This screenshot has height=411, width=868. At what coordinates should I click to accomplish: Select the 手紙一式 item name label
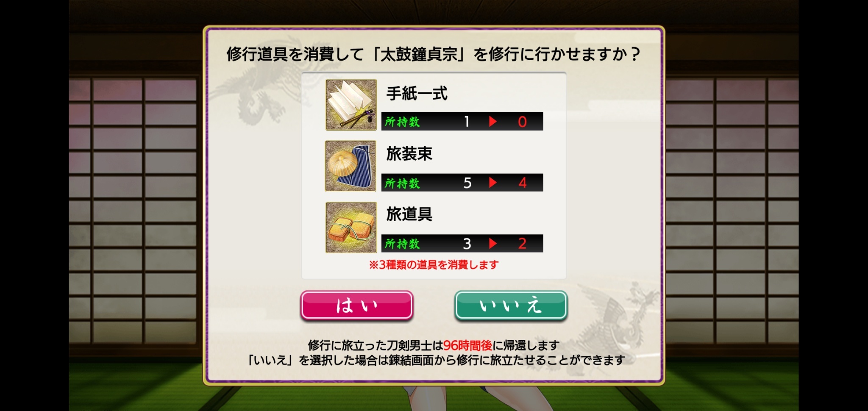(417, 93)
